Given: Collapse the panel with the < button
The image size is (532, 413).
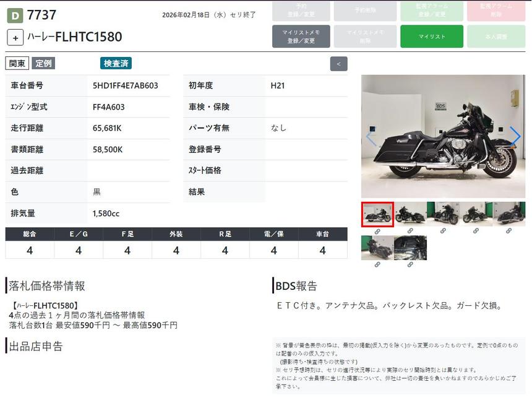Looking at the screenshot, I should [x=338, y=64].
